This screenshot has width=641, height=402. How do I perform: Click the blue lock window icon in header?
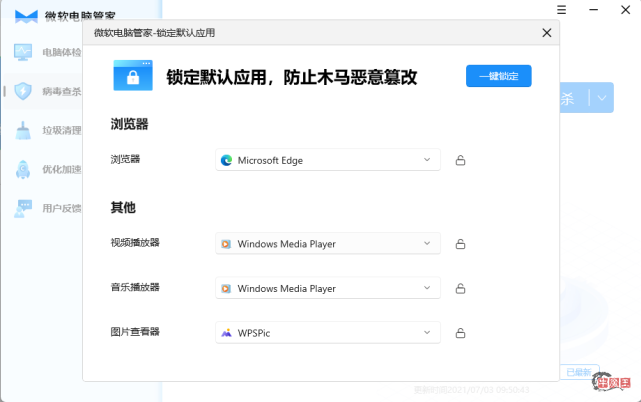[133, 76]
